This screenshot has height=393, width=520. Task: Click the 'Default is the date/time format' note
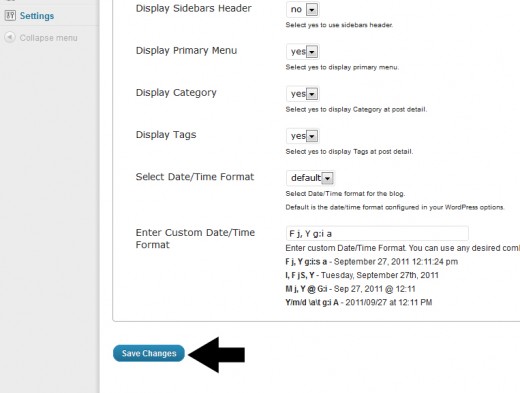point(395,207)
